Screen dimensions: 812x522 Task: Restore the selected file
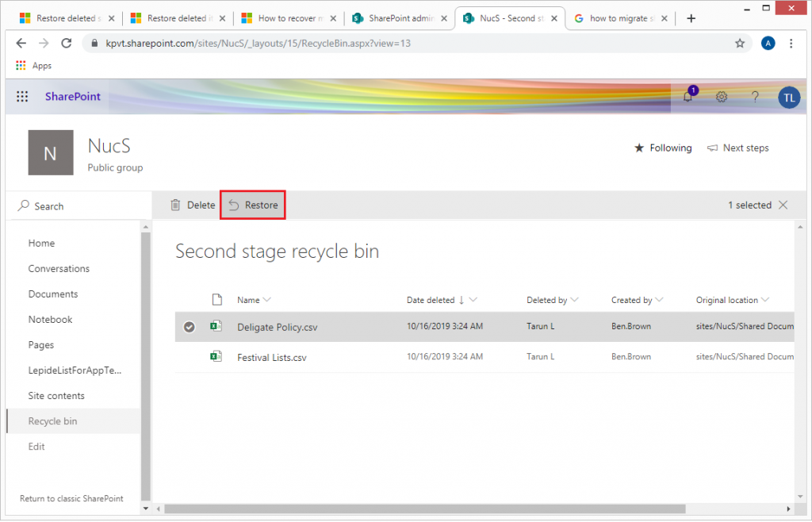[x=252, y=205]
